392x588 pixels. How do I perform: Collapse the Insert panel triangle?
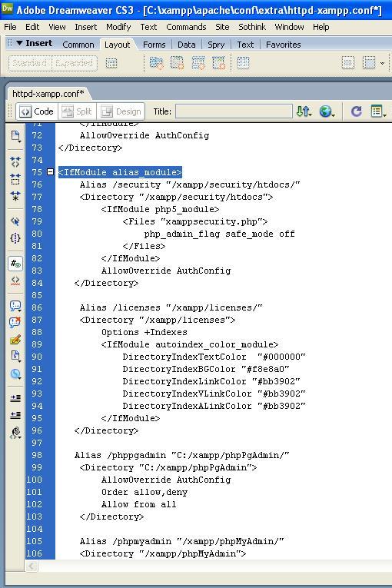coord(19,43)
